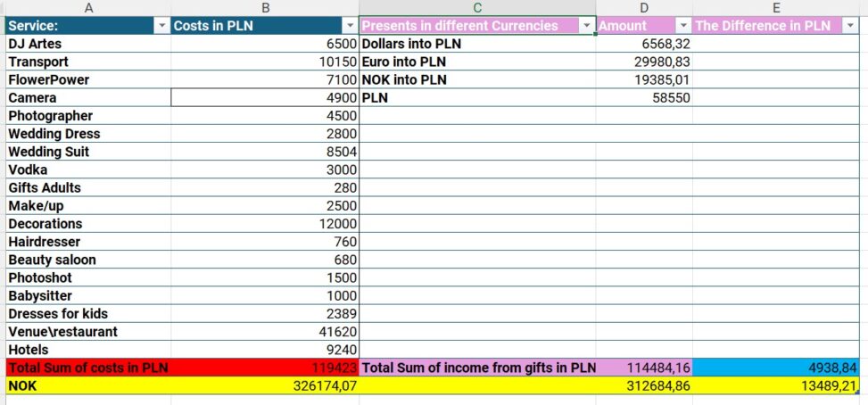
Task: Select column B header
Action: (265, 7)
